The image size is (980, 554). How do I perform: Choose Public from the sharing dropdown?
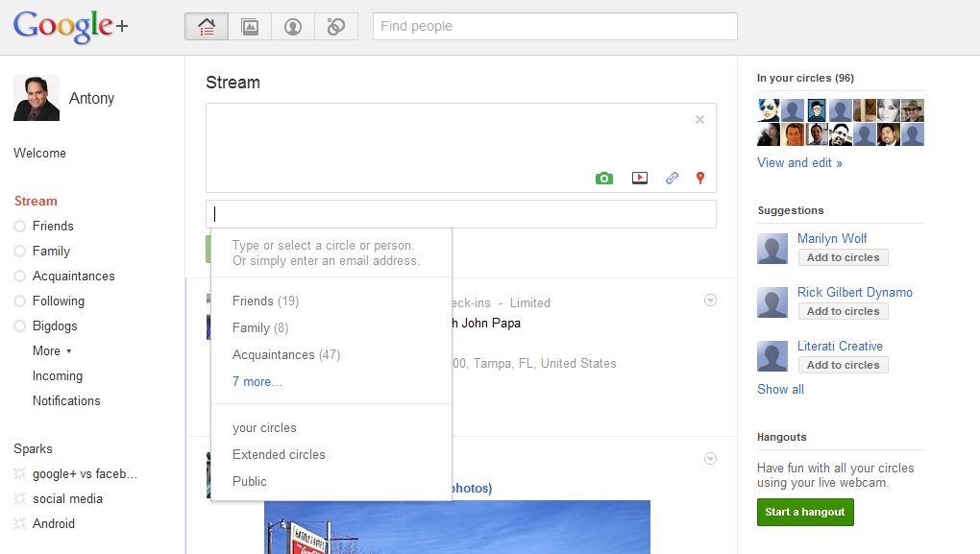(x=250, y=482)
